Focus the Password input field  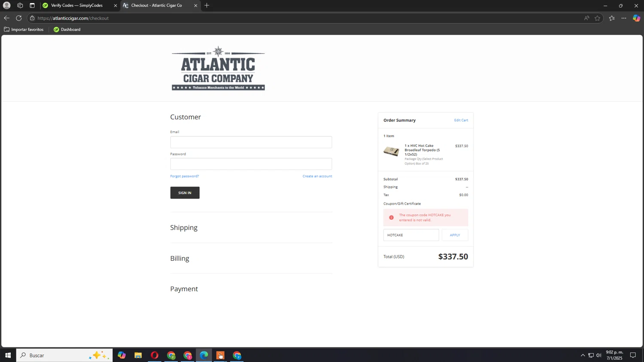click(251, 164)
